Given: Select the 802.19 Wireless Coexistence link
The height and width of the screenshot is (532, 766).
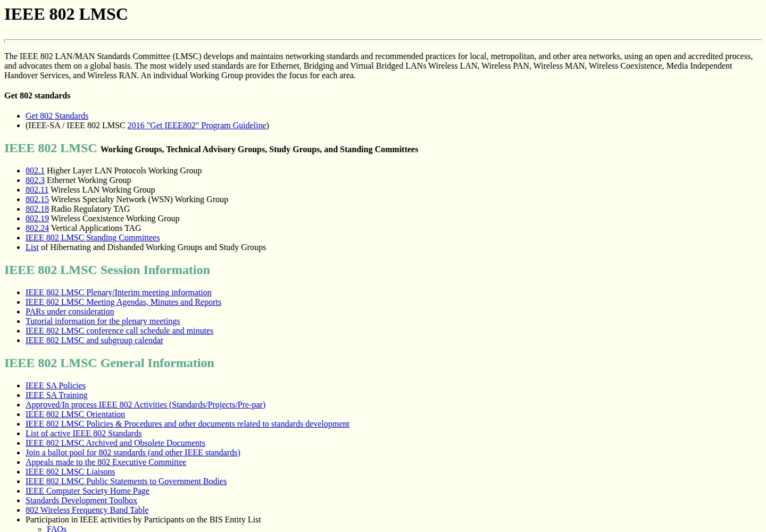Looking at the screenshot, I should pos(37,219).
